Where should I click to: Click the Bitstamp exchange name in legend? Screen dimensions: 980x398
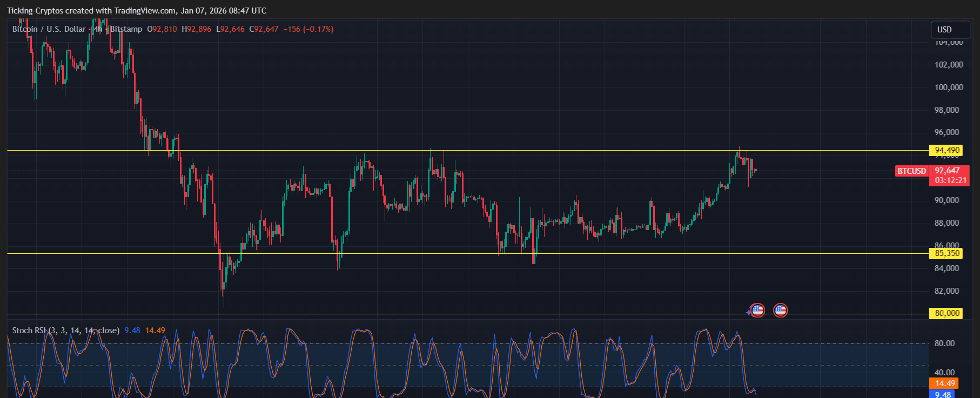pos(126,29)
